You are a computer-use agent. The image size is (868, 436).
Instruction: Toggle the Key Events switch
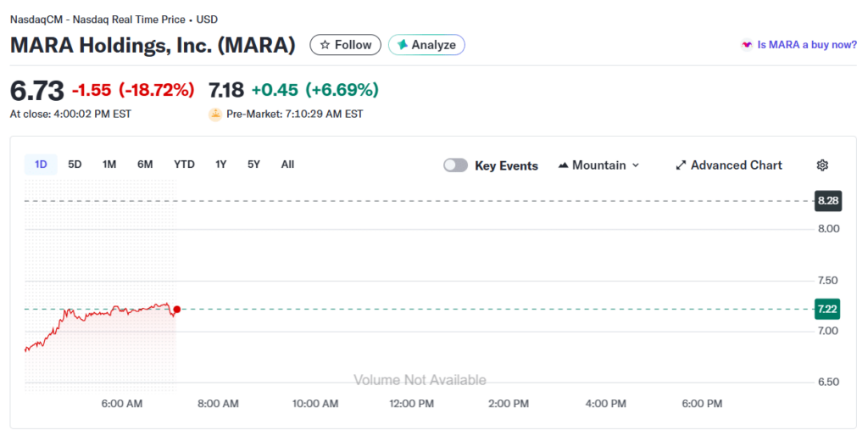point(455,165)
